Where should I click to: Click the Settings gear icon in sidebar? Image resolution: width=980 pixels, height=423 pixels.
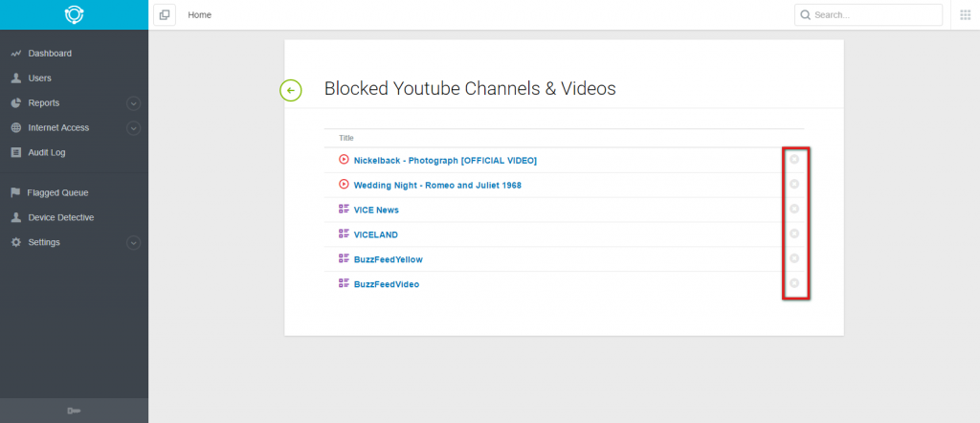(16, 242)
